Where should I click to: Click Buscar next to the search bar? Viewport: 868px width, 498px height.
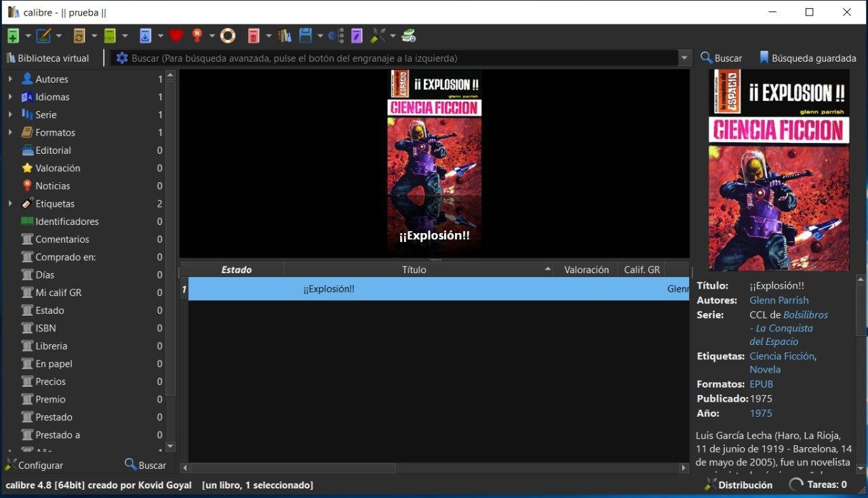[722, 58]
